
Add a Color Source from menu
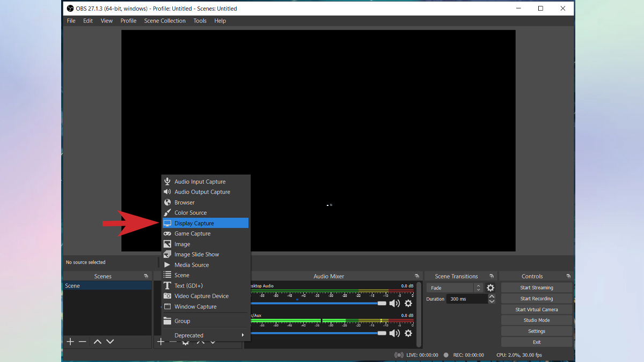pyautogui.click(x=206, y=213)
